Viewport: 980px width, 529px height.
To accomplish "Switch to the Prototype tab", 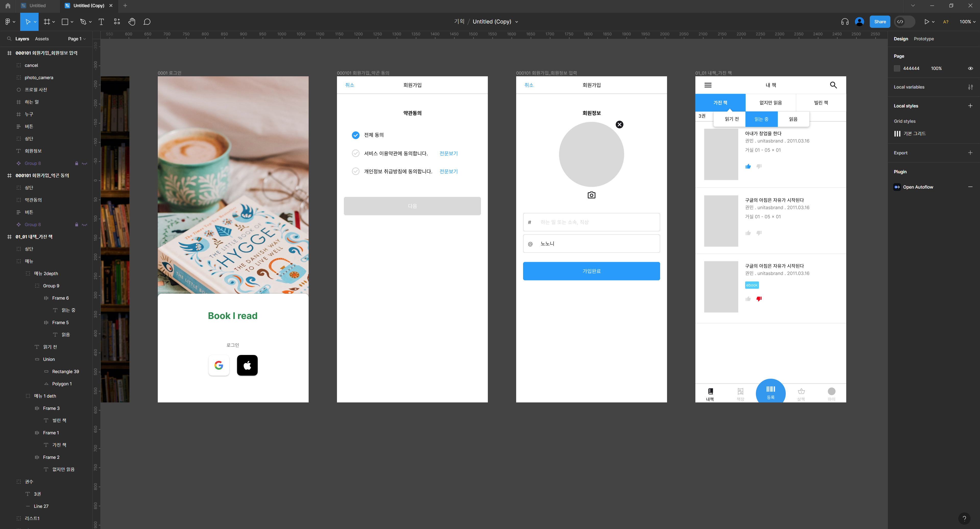I will click(x=923, y=39).
